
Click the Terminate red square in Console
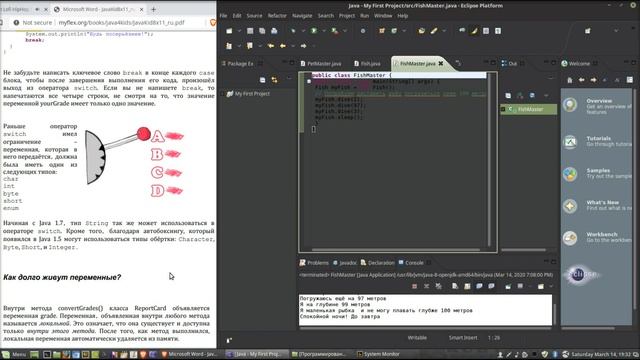[x=414, y=287]
